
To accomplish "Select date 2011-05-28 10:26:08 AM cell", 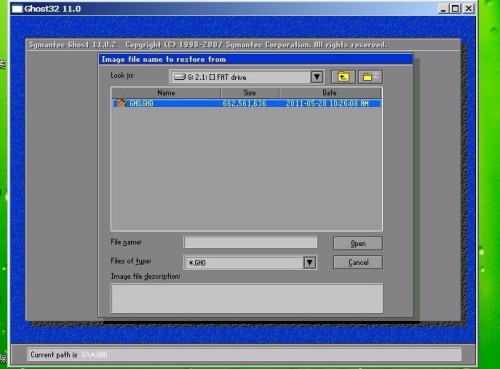I will pos(327,103).
